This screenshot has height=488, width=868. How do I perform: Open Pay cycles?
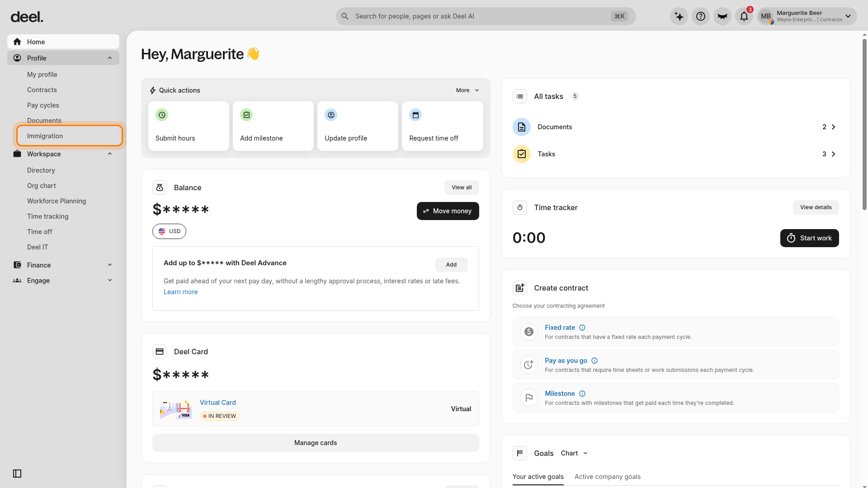click(x=43, y=105)
